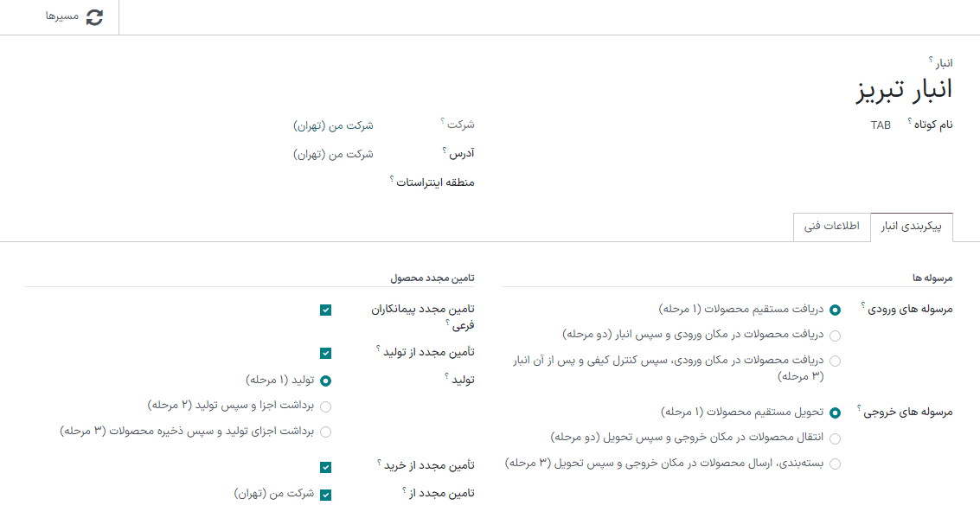This screenshot has width=980, height=531.
Task: Show help tooltip for شرکت label
Action: 443,120
